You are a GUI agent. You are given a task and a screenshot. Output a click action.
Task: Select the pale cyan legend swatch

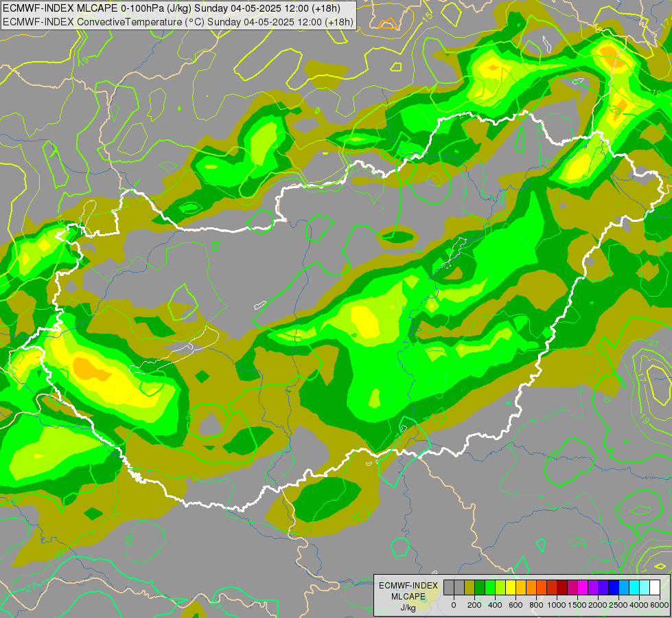[x=645, y=588]
